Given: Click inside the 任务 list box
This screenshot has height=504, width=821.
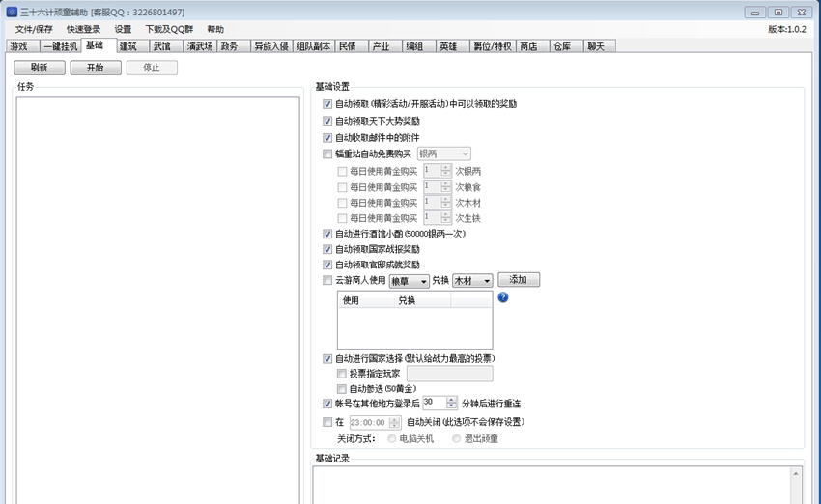Looking at the screenshot, I should [157, 299].
